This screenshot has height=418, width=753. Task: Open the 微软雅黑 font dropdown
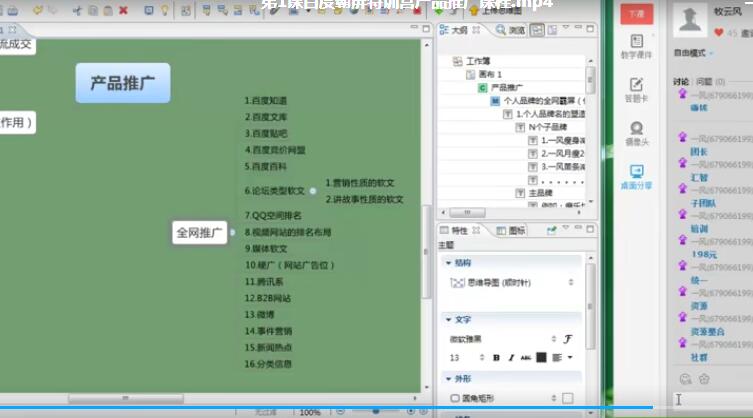(500, 339)
